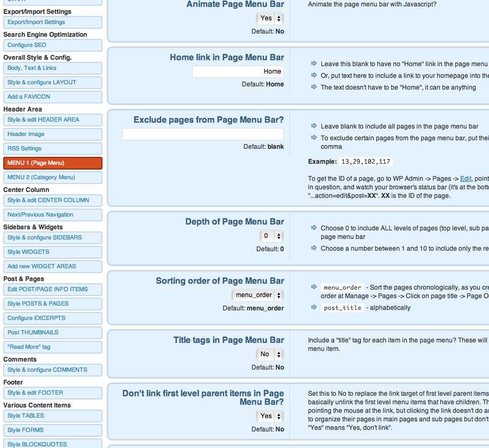Open Configure SEO section
This screenshot has height=448, width=489.
click(53, 45)
